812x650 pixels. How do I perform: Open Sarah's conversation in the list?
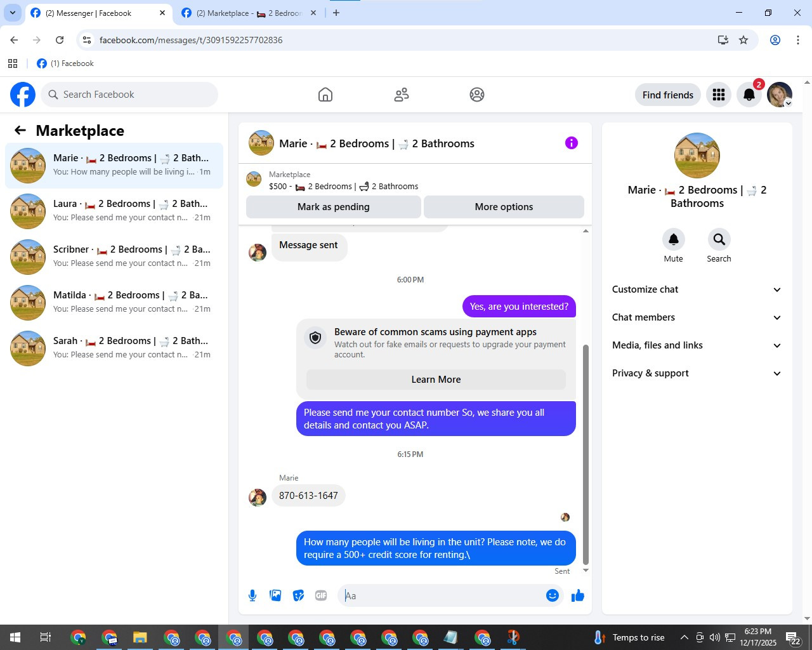pos(114,348)
